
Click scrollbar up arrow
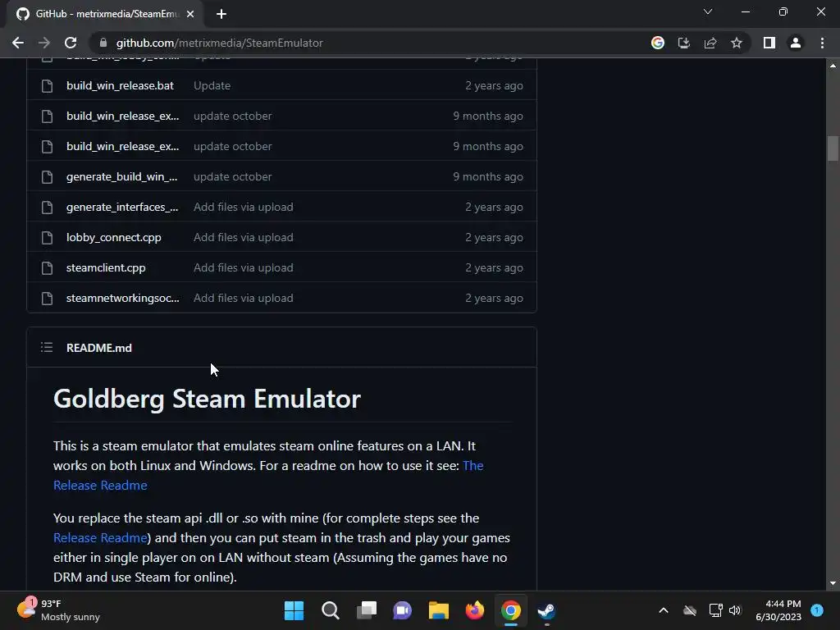[833, 66]
